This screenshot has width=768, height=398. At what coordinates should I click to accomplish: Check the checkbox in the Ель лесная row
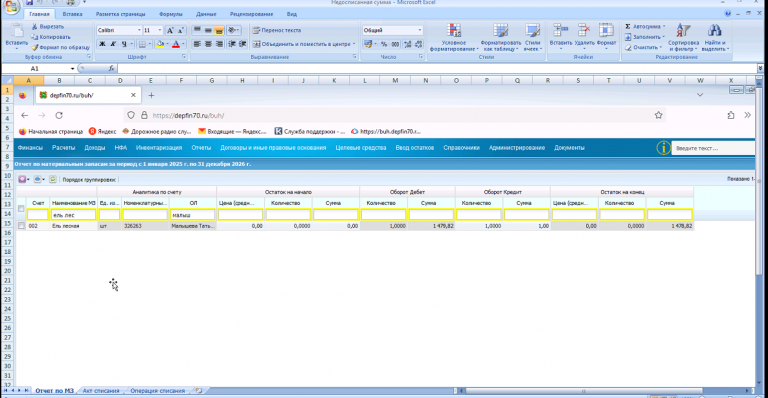(x=21, y=226)
